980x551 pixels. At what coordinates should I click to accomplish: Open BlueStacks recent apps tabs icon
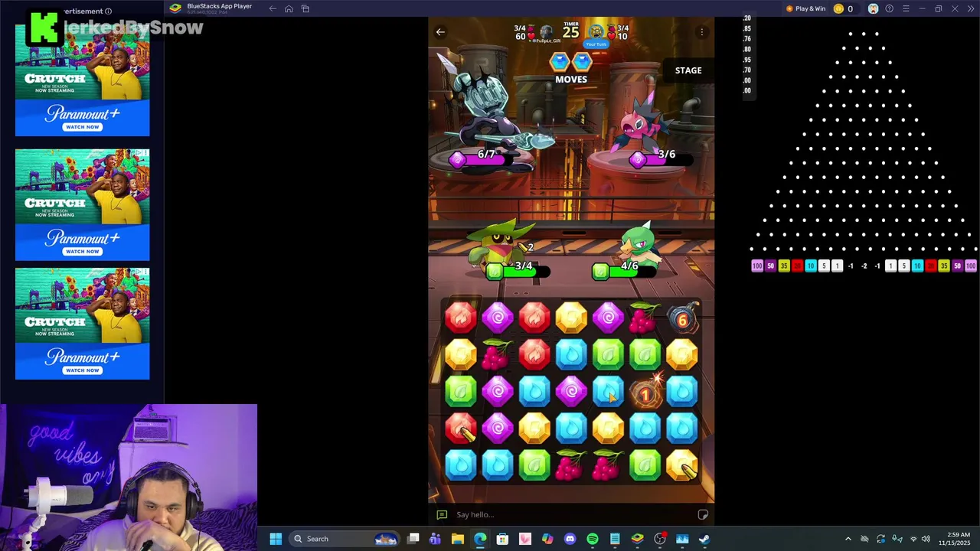pos(305,8)
